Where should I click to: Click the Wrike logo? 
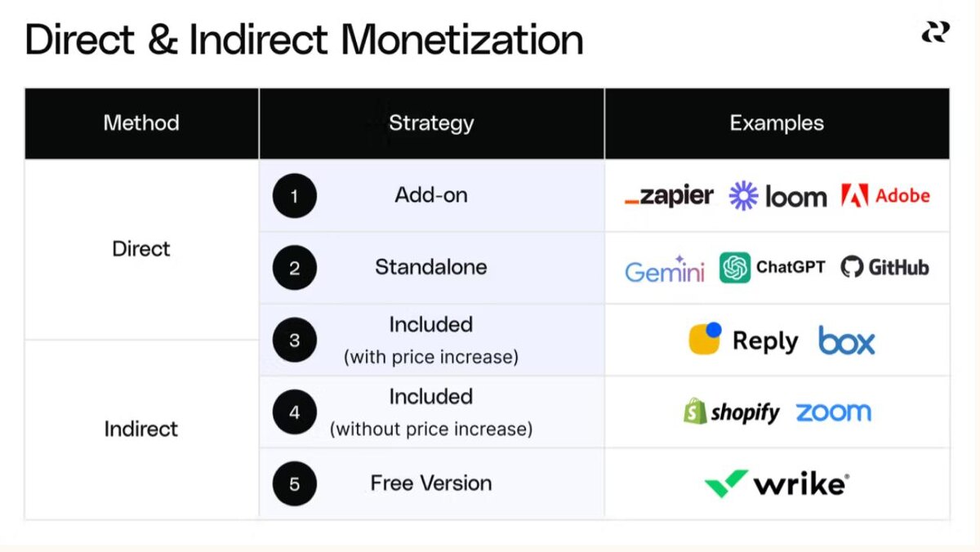pos(776,483)
